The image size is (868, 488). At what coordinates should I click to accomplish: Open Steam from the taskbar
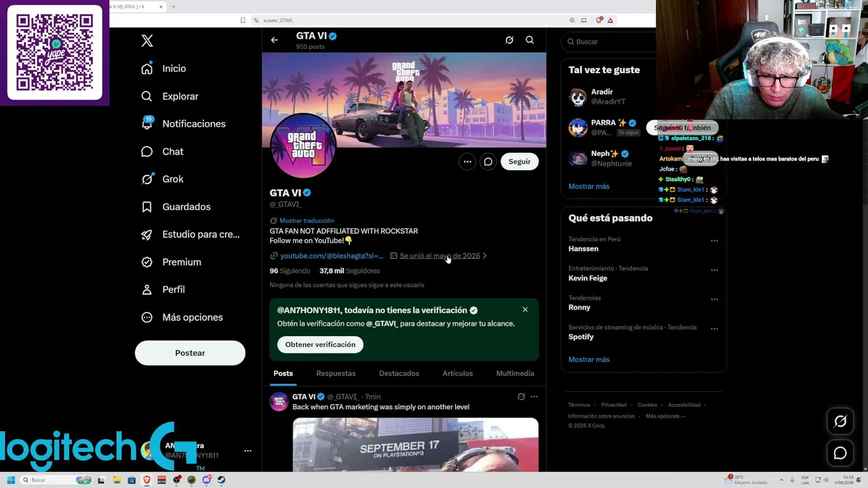[221, 480]
